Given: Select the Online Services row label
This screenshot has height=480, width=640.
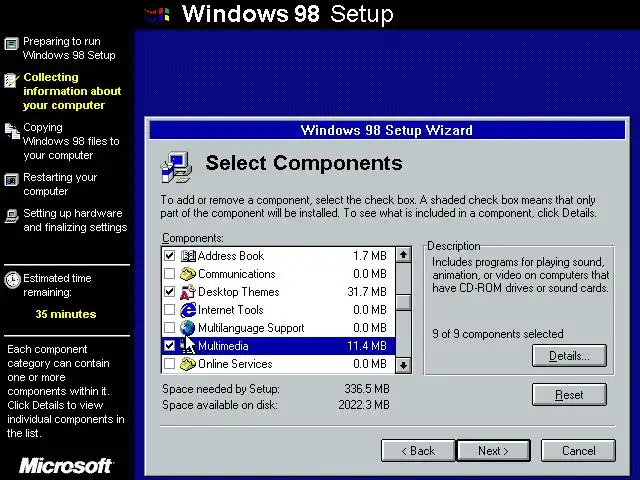Looking at the screenshot, I should click(235, 364).
